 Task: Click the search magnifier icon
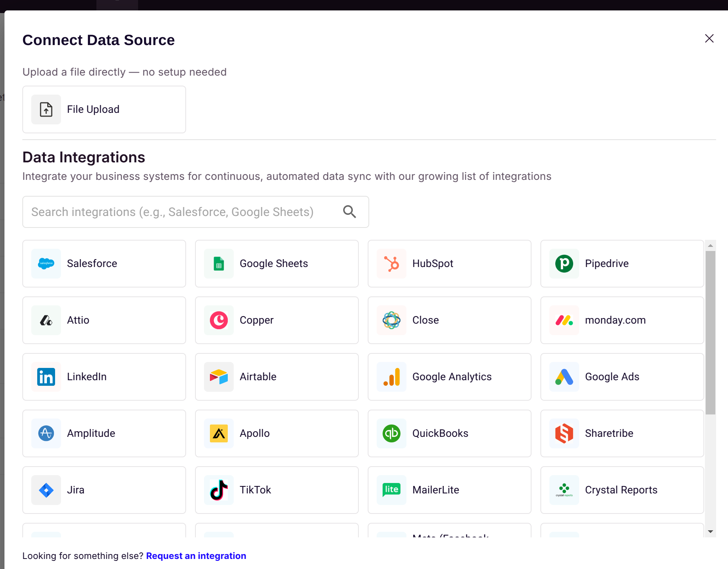coord(349,212)
